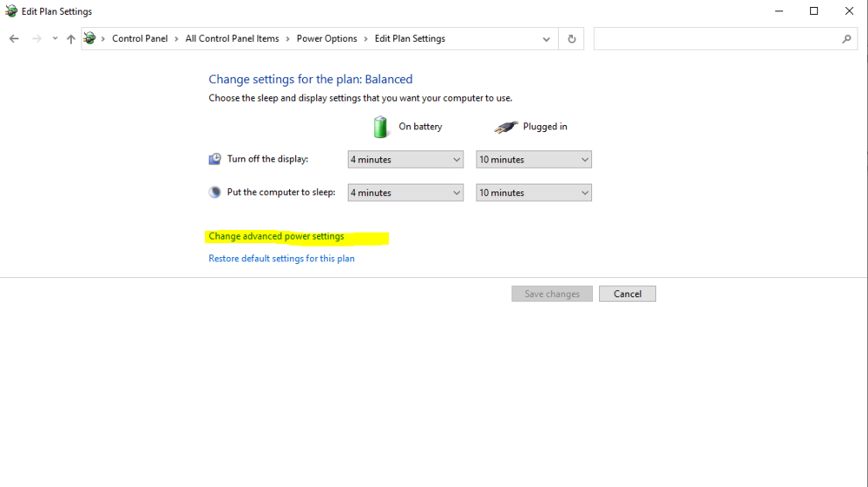This screenshot has width=868, height=487.
Task: Open display timeout dropdown for battery
Action: (x=405, y=160)
